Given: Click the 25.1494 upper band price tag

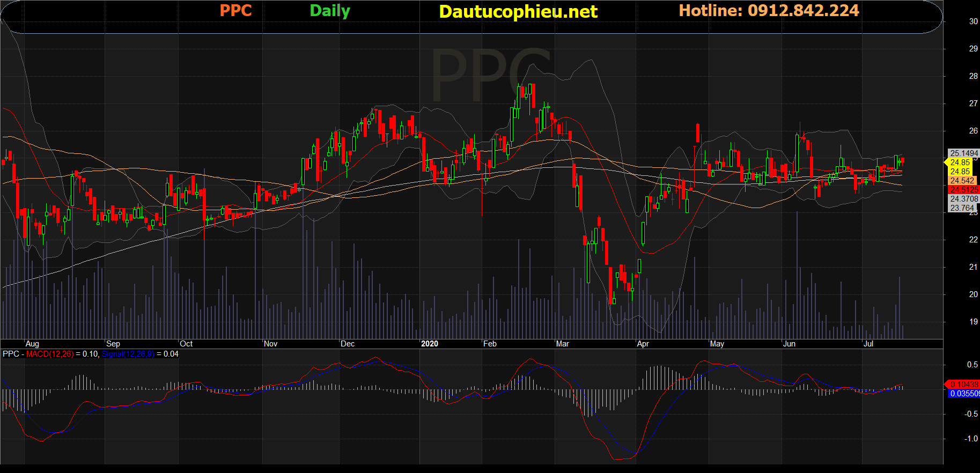Looking at the screenshot, I should pyautogui.click(x=963, y=153).
